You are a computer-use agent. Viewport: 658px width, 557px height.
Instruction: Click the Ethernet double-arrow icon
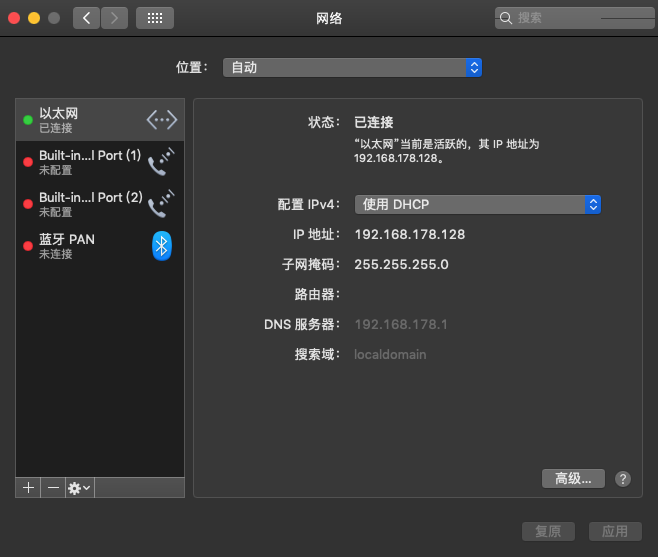tap(161, 120)
